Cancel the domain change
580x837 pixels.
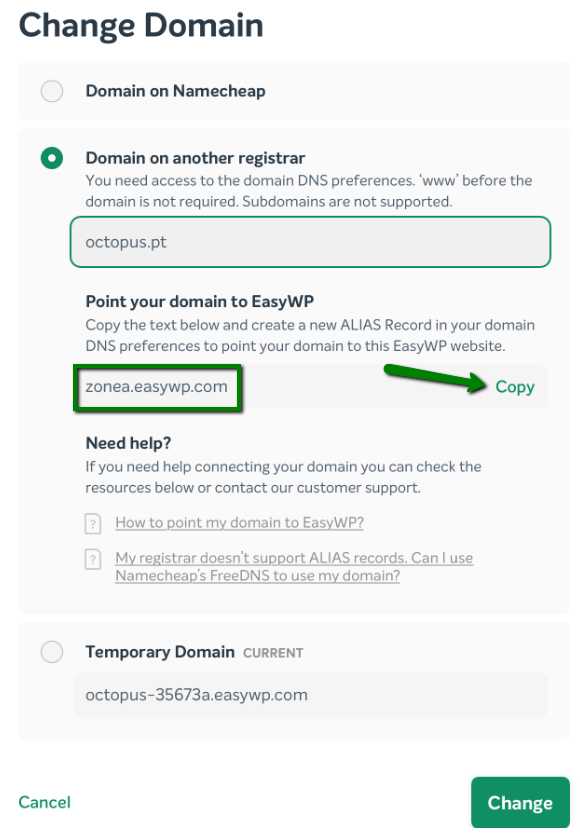[44, 802]
